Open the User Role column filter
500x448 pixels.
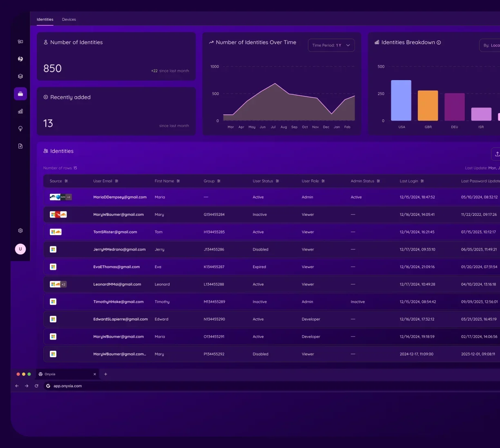point(323,181)
